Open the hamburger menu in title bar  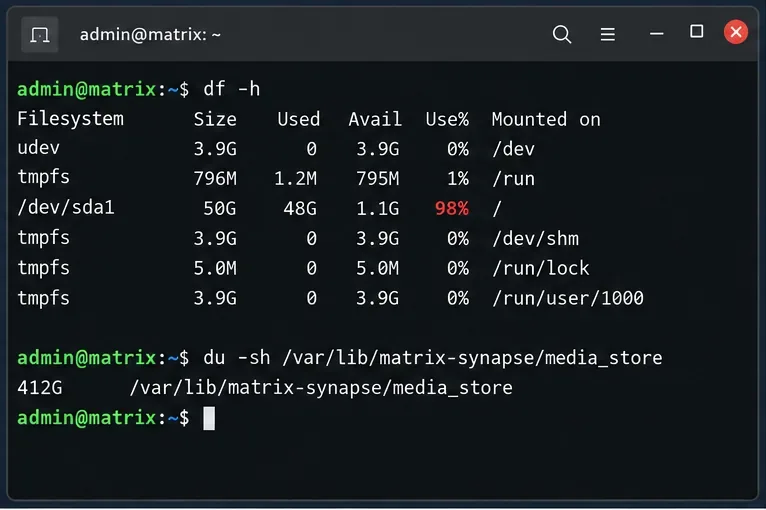(x=608, y=34)
